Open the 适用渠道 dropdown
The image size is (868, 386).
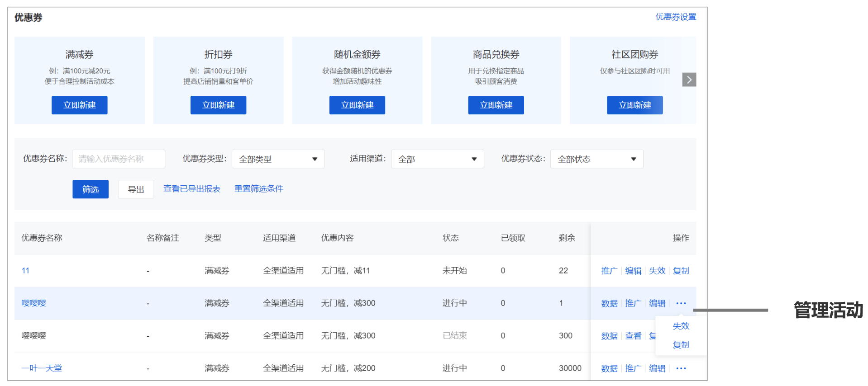[438, 159]
